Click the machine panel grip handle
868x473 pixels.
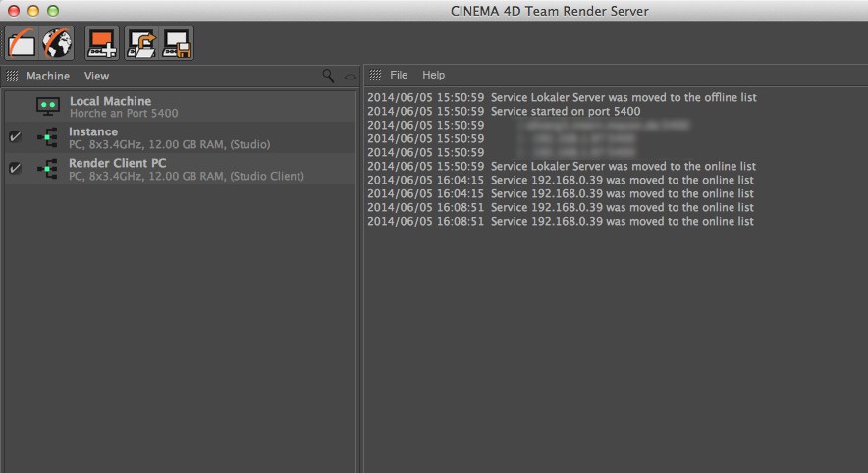click(x=12, y=76)
